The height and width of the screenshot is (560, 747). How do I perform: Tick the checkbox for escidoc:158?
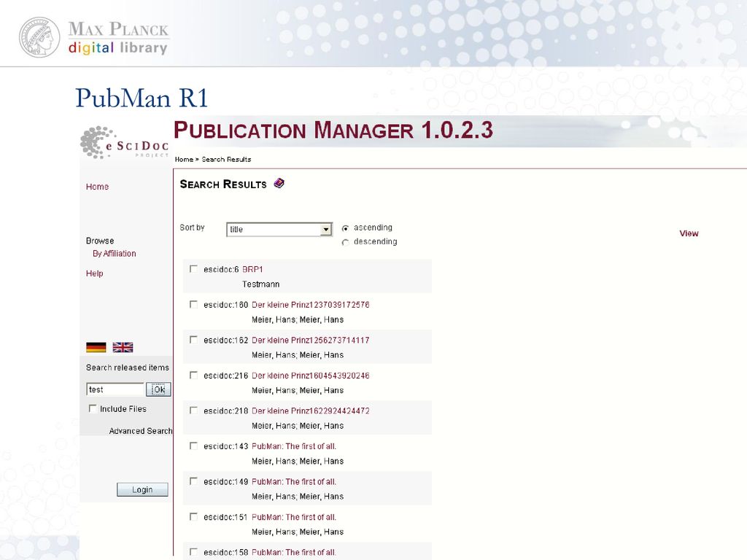coord(193,552)
